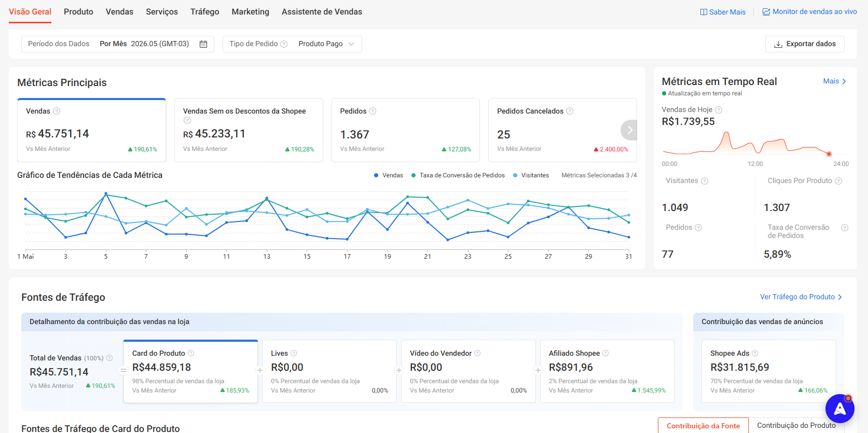Select the Pedidos Cancelados metric card
The width and height of the screenshot is (868, 433).
(563, 130)
